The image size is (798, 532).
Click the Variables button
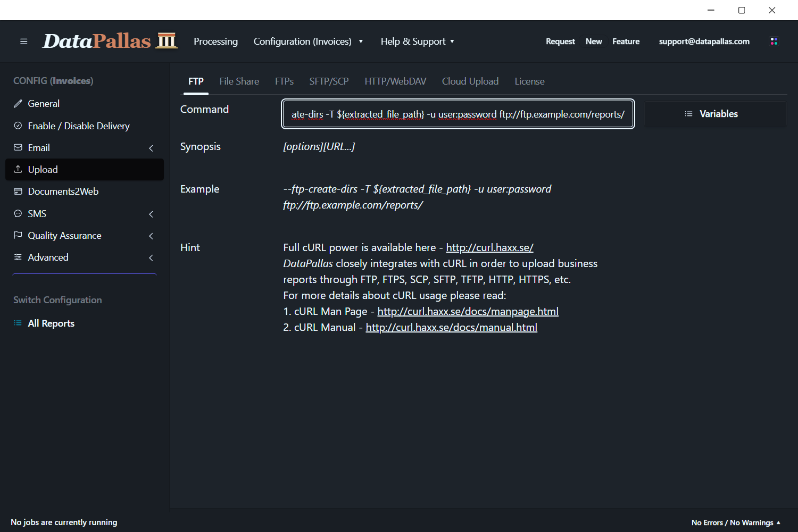(715, 114)
